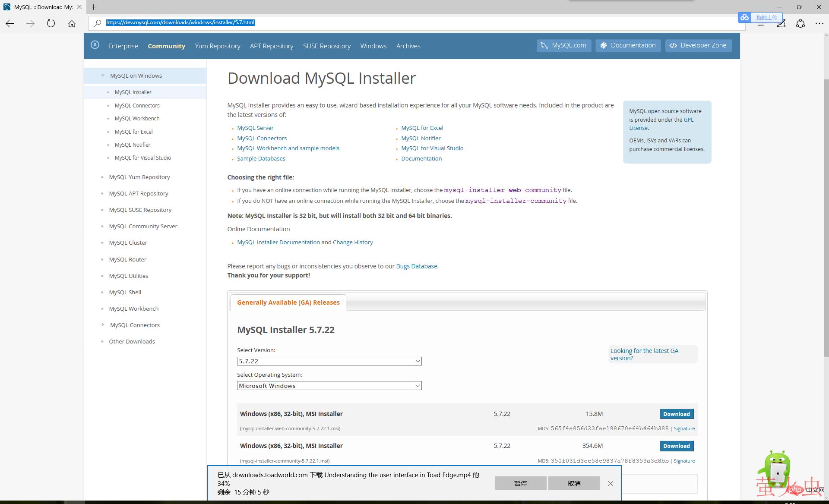Click the browser Refresh icon
Screen dimensions: 829x504
51,23
